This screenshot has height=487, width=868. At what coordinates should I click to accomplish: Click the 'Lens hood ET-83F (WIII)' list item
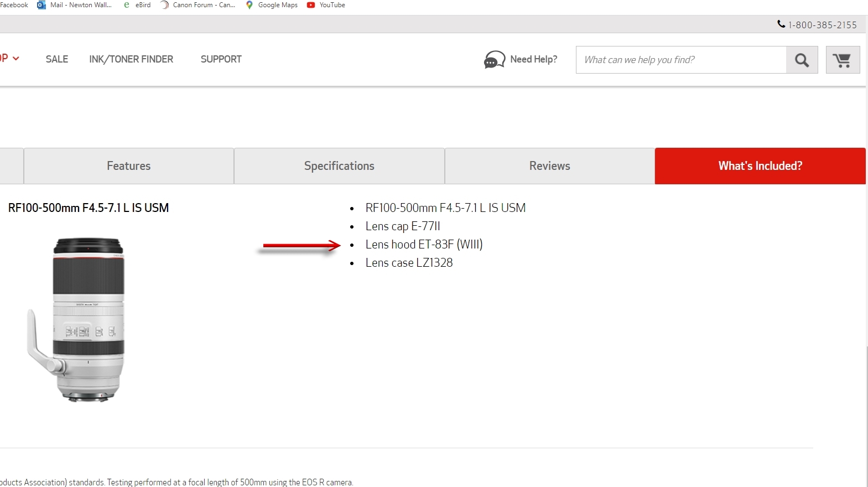coord(424,245)
